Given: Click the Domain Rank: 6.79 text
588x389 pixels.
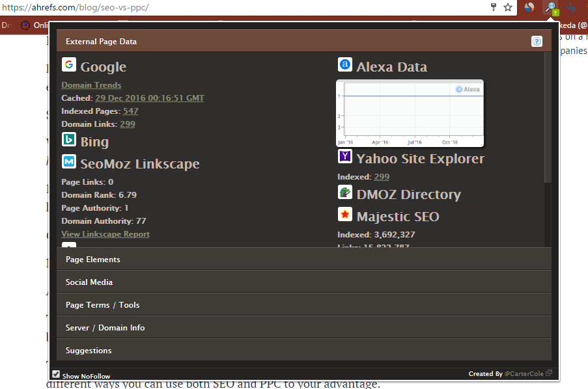Looking at the screenshot, I should click(99, 195).
